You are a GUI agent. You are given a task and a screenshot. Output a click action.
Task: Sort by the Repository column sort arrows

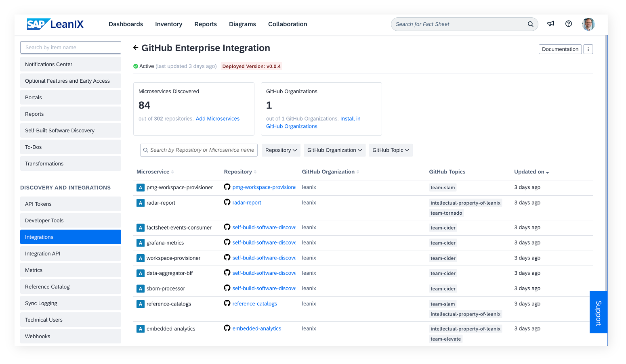coord(255,172)
